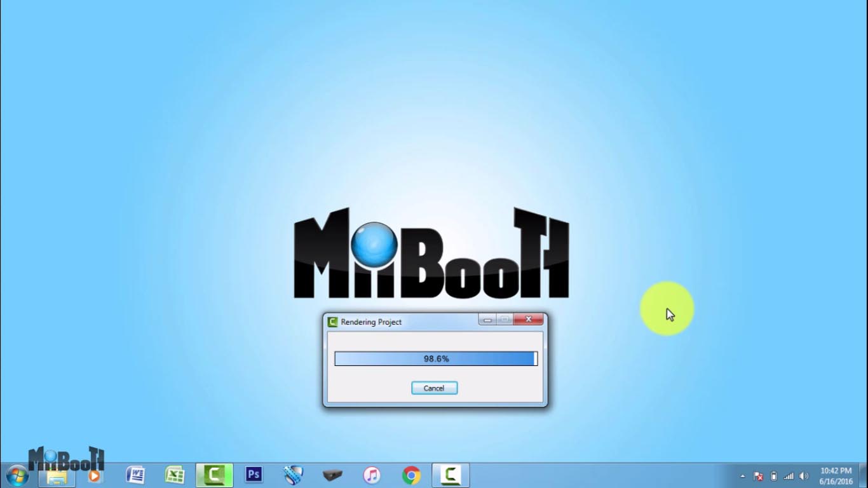Open the film strip with shield taskbar app

click(293, 475)
